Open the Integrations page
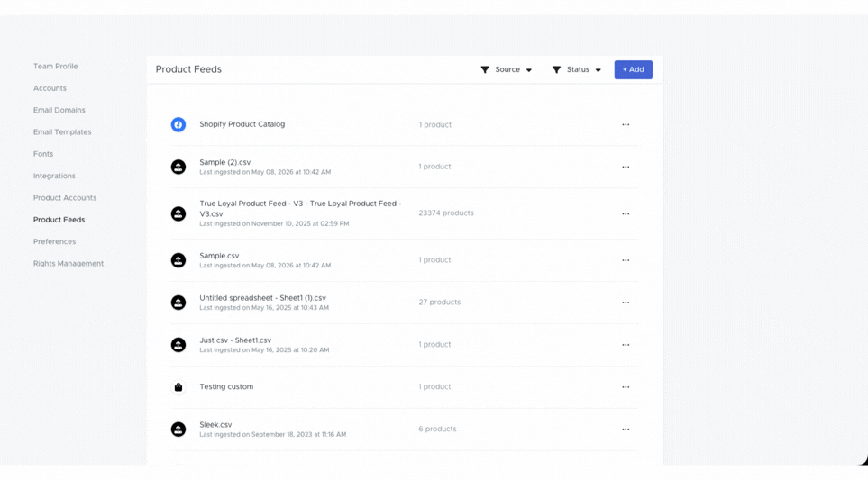The image size is (868, 480). coord(54,176)
